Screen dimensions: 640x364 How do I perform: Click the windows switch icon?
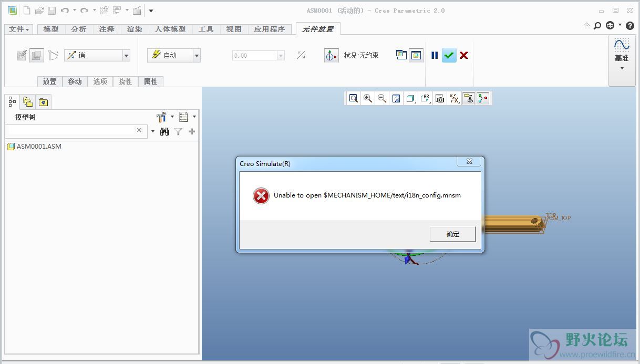[x=117, y=11]
